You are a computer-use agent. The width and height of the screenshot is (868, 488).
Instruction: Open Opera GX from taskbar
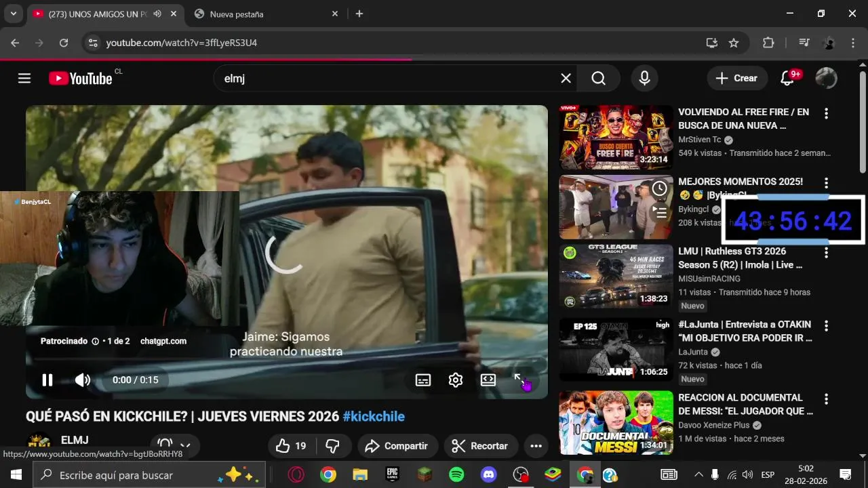click(x=296, y=475)
